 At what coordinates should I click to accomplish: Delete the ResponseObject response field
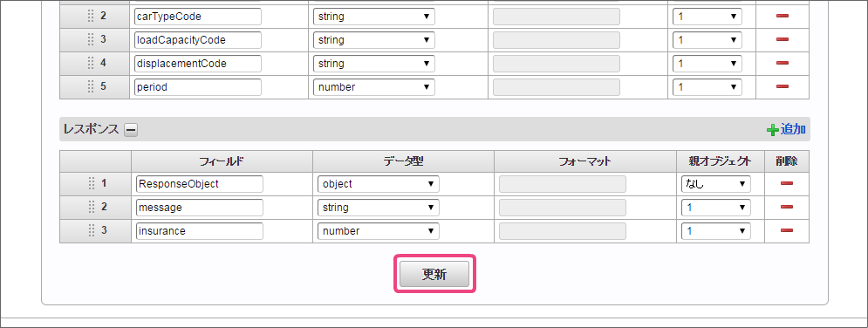[x=787, y=184]
